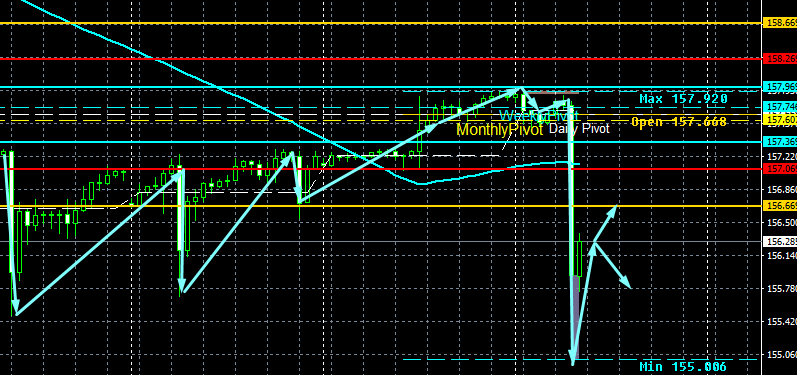Select the yellow "MonthlyPivot" text label
This screenshot has width=797, height=375.
pos(500,130)
